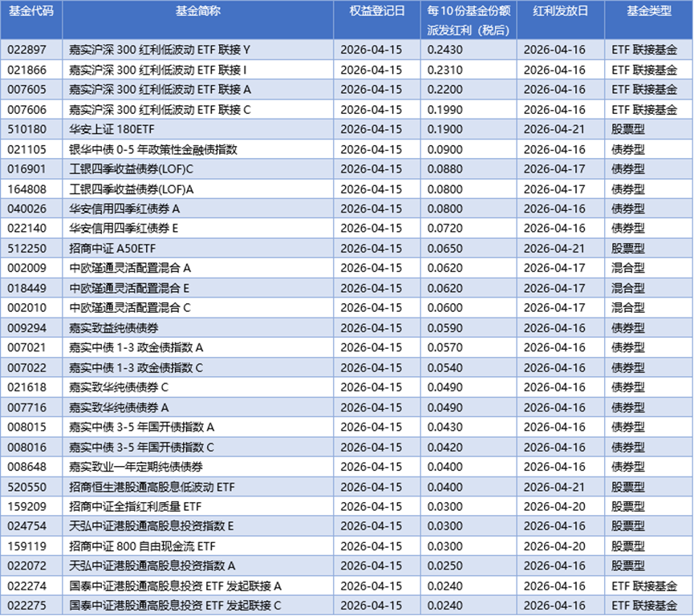The image size is (694, 616).
Task: Click fund name 嘉实致华纯债债券 C
Action: click(119, 387)
